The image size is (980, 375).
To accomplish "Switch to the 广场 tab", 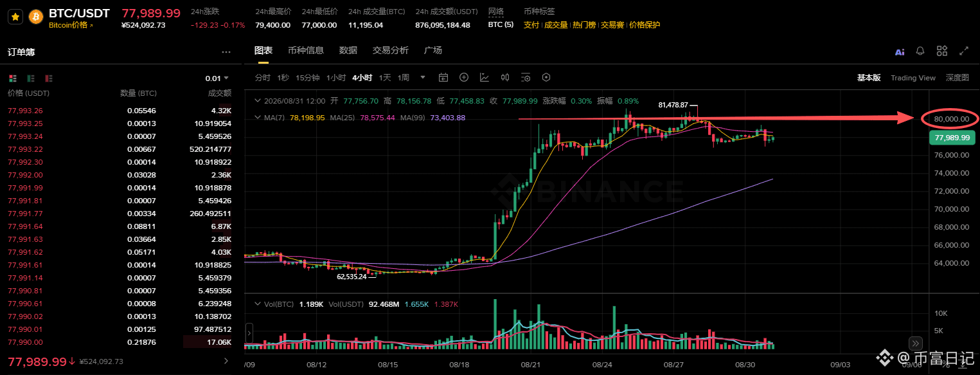I will click(433, 51).
